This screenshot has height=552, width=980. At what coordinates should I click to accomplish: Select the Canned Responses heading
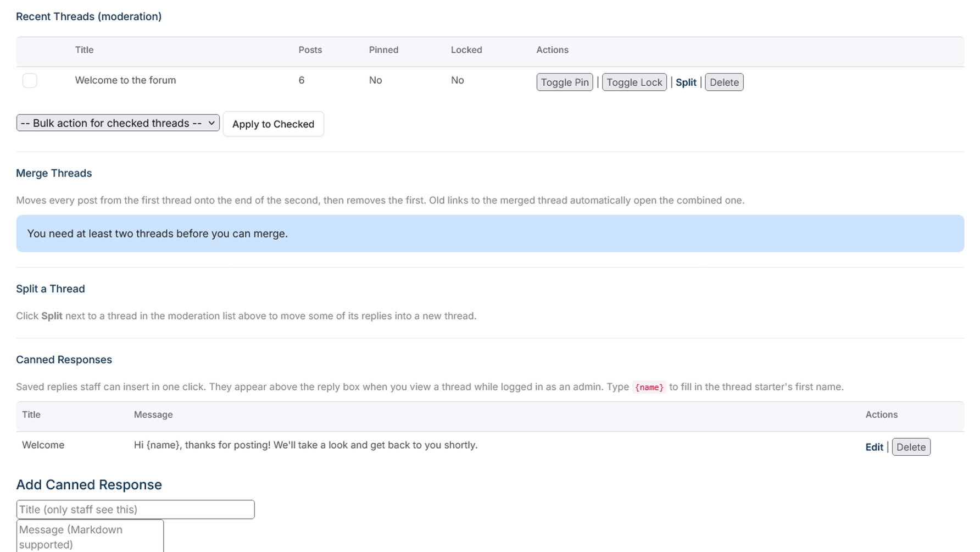[64, 360]
